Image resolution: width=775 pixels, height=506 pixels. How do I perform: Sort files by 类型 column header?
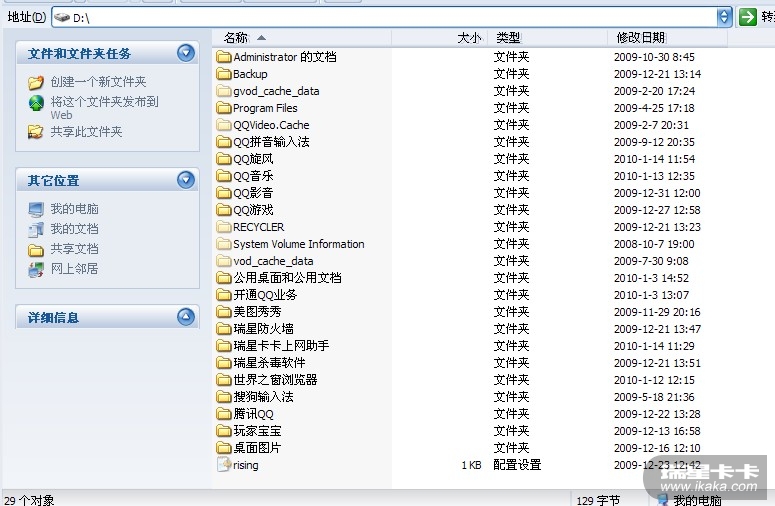[548, 38]
